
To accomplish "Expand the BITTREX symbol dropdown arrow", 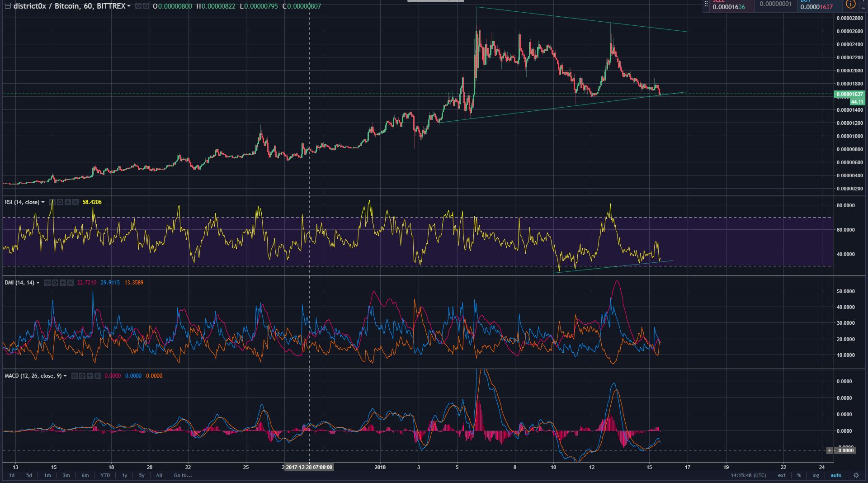I will [x=129, y=6].
